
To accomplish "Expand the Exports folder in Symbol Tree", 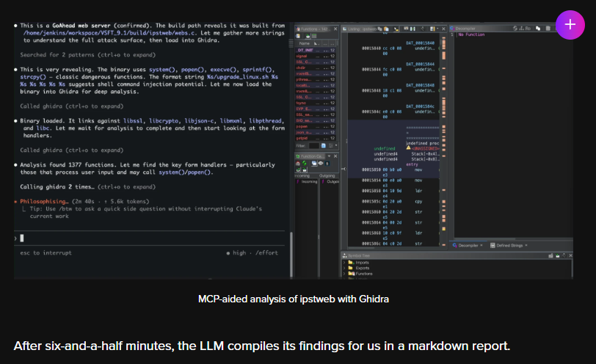I will coord(344,268).
